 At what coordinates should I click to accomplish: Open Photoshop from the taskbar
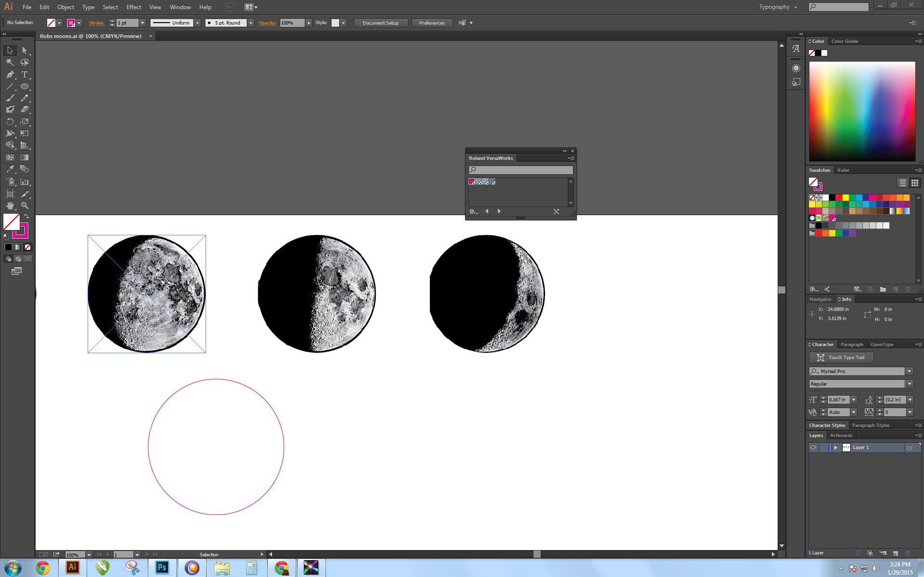(162, 568)
